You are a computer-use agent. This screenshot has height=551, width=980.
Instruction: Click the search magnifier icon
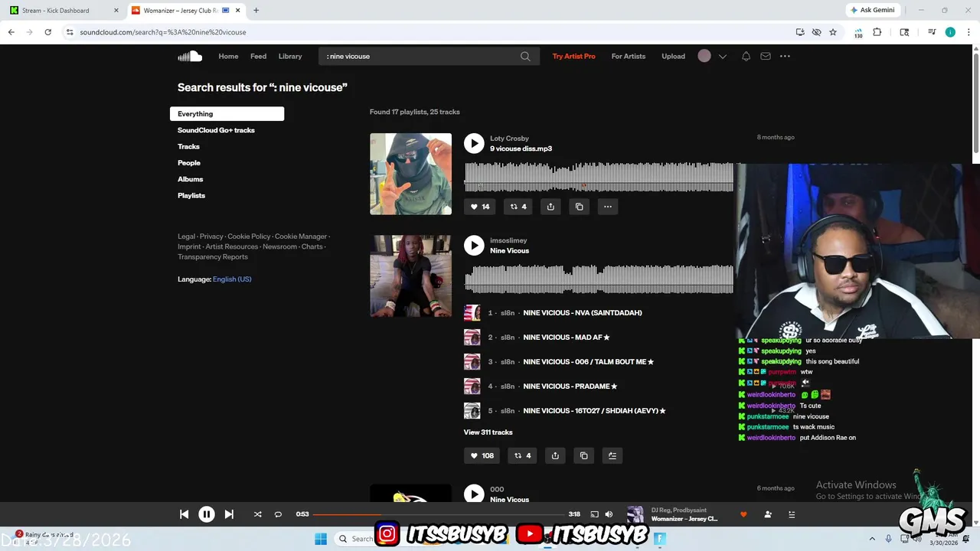click(x=525, y=56)
